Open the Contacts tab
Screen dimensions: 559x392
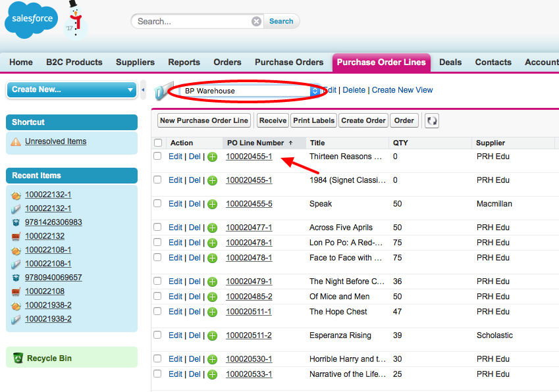coord(493,62)
